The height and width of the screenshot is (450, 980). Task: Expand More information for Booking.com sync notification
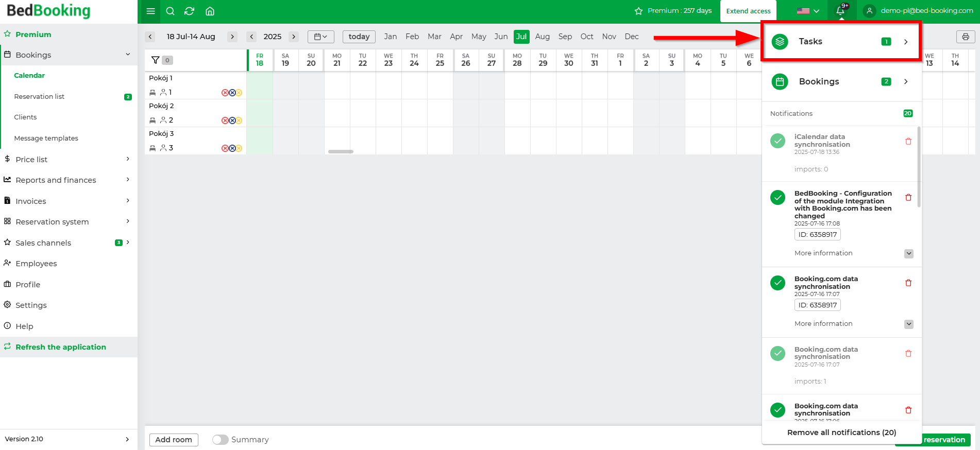909,324
